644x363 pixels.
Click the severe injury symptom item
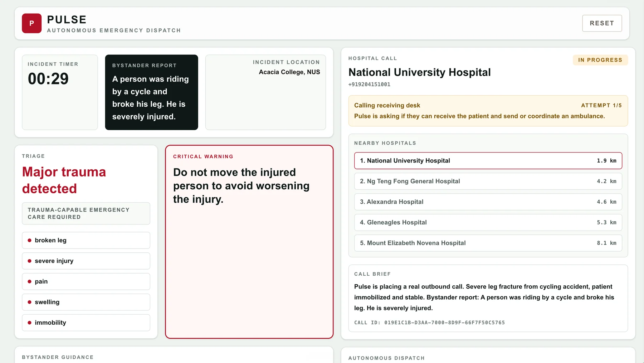(x=86, y=261)
